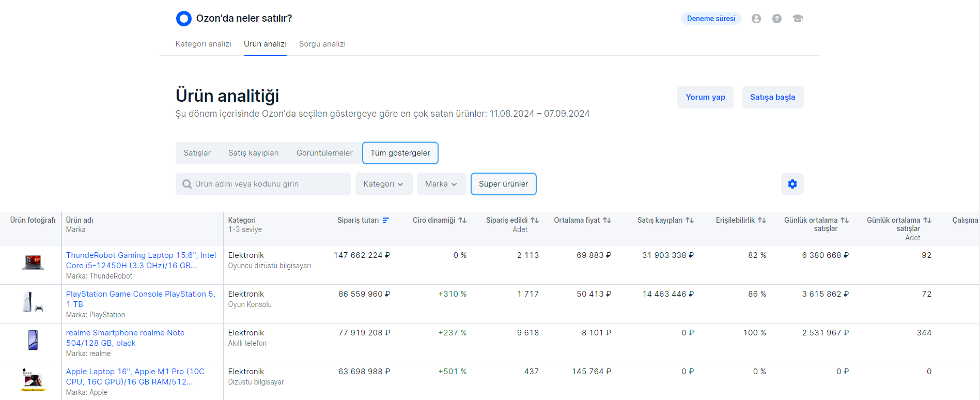The image size is (980, 400).
Task: Focus the product name search field
Action: click(x=269, y=184)
